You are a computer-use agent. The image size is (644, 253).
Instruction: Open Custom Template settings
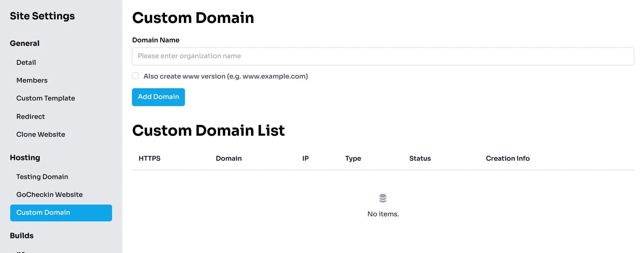tap(45, 98)
